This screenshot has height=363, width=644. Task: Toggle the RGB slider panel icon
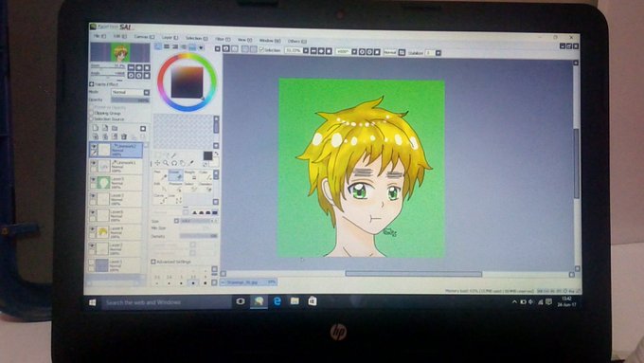tap(167, 46)
